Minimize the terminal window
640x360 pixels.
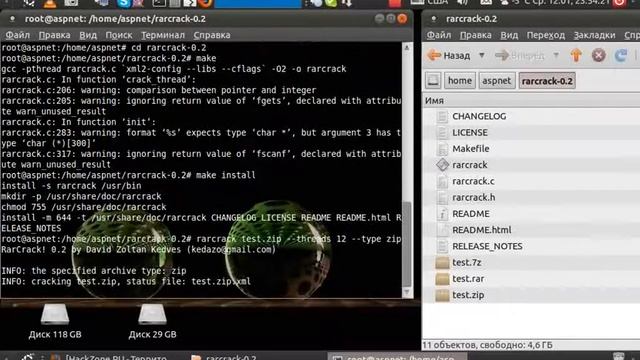coord(379,19)
